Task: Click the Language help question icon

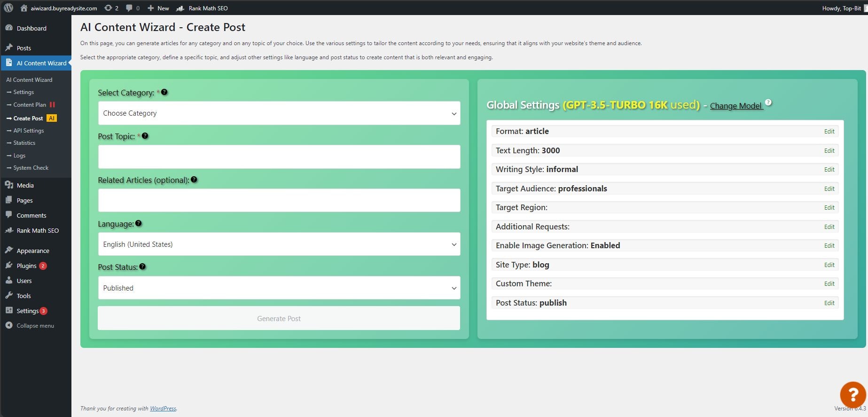Action: coord(139,223)
